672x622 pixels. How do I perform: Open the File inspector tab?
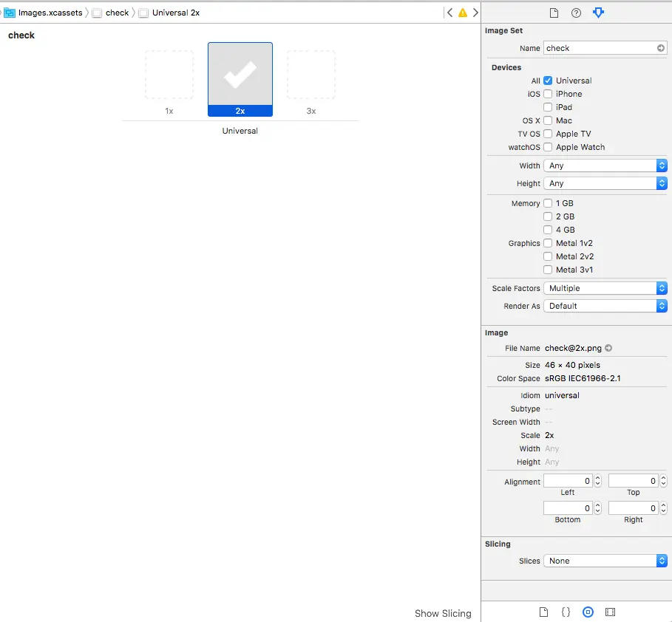[x=554, y=13]
